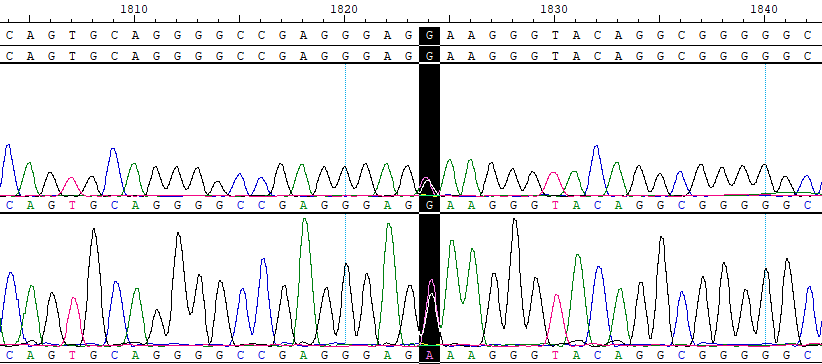Select pink T base call at 1807 in bottom row
Image resolution: width=822 pixels, height=364 pixels.
(x=72, y=356)
